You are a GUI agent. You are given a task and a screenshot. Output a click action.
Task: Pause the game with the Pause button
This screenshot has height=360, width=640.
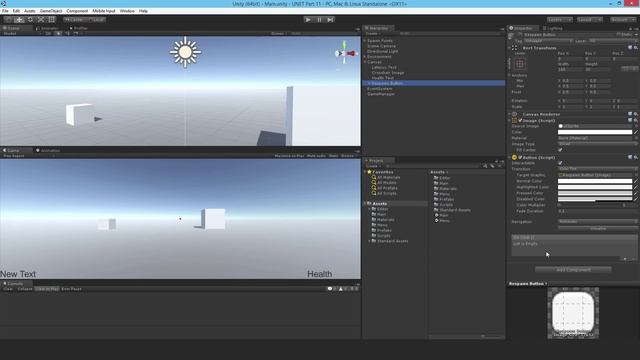coord(320,20)
